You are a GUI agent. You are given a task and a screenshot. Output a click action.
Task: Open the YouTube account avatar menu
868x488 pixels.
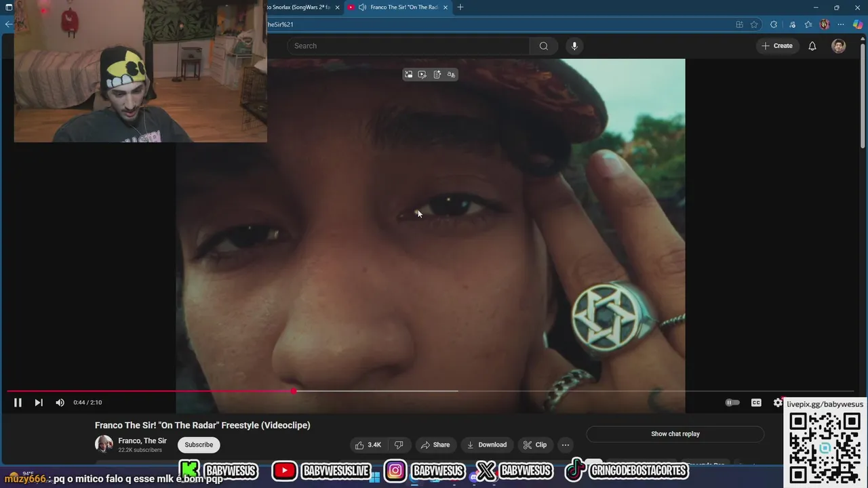839,46
